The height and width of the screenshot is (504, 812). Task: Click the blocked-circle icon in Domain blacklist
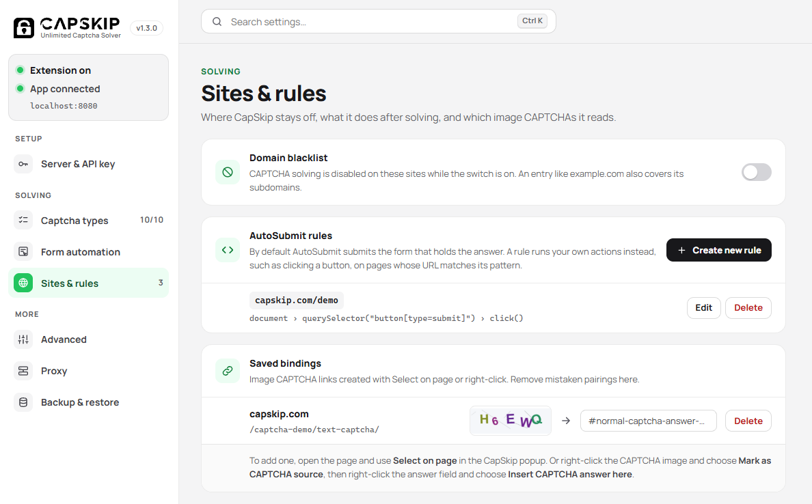coord(228,172)
